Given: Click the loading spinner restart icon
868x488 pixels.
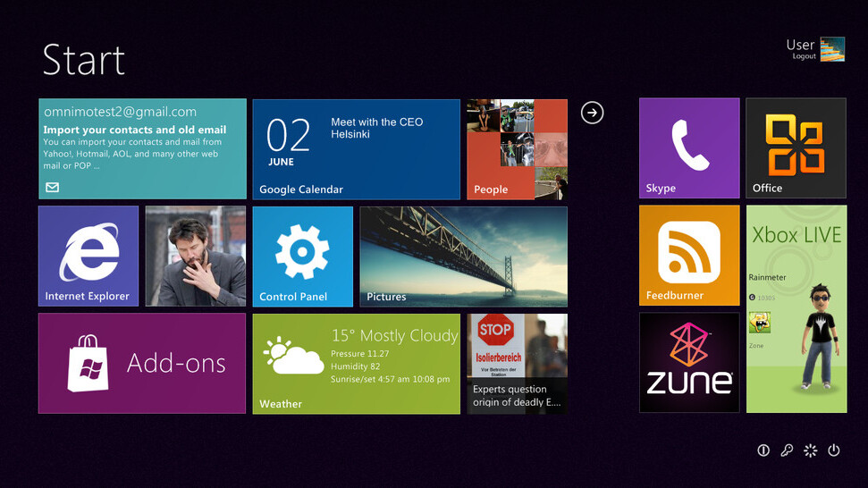Looking at the screenshot, I should click(x=811, y=450).
